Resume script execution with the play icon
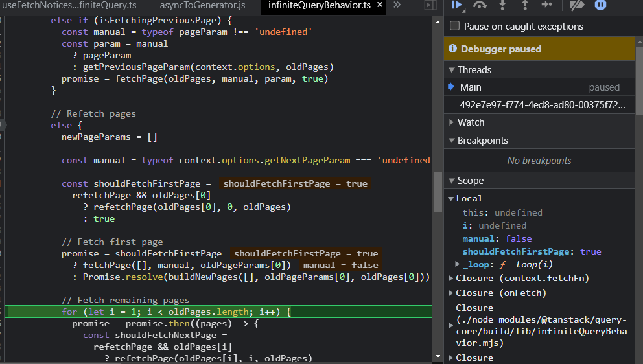This screenshot has height=364, width=643. (456, 5)
